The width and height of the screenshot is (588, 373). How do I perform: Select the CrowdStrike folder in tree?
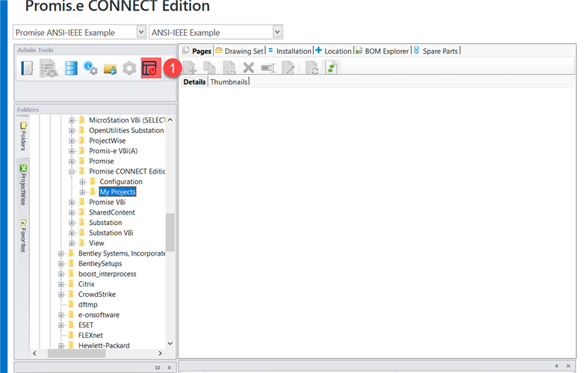pos(99,295)
